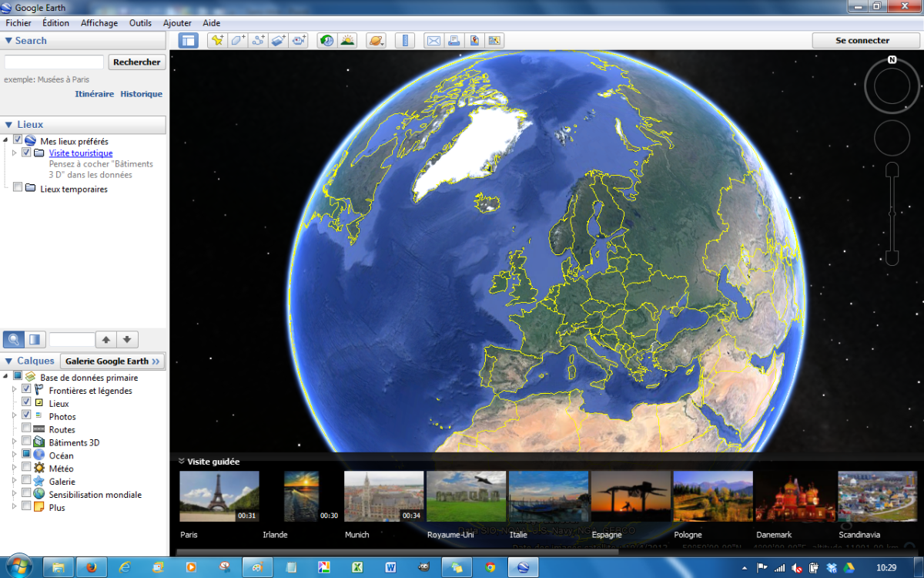924x578 pixels.
Task: Uncheck Mes lieux préférés checkbox
Action: click(x=18, y=140)
